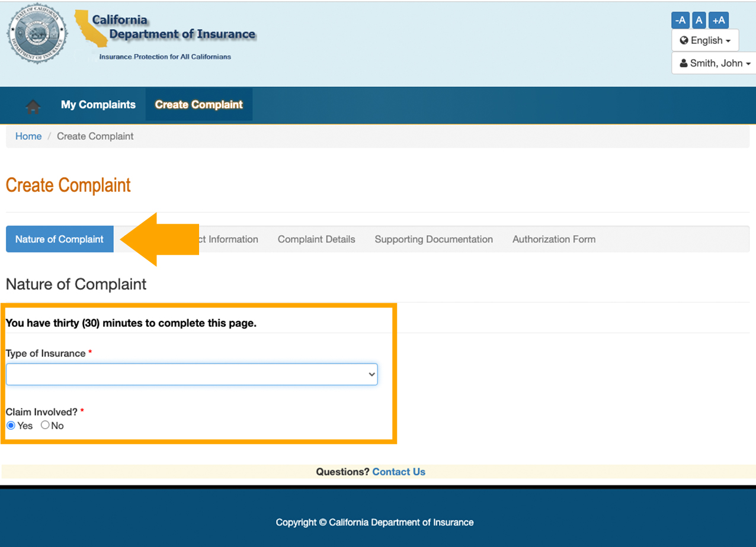Open the Smith, John account menu

click(x=715, y=63)
